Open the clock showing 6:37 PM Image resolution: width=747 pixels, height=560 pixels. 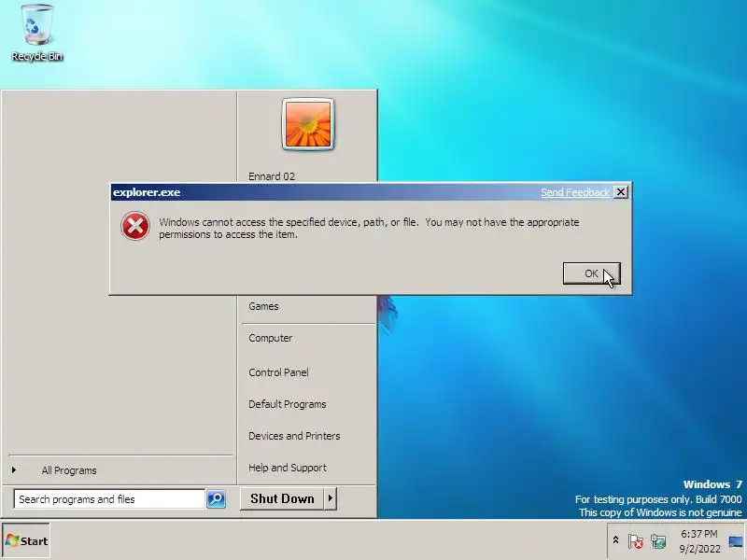(x=699, y=541)
